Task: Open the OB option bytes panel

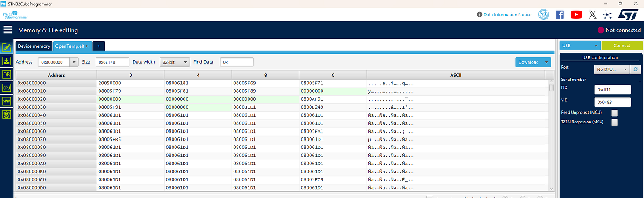Action: [x=7, y=74]
